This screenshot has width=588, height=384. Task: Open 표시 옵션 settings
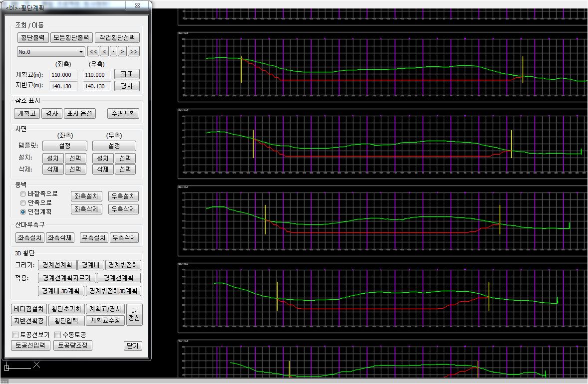click(79, 113)
